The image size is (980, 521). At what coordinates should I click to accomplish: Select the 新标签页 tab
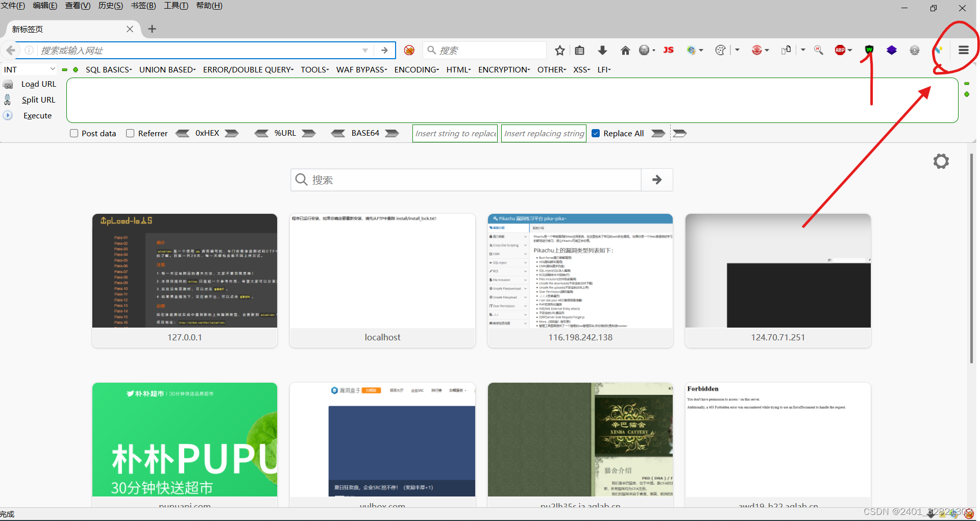click(72, 29)
